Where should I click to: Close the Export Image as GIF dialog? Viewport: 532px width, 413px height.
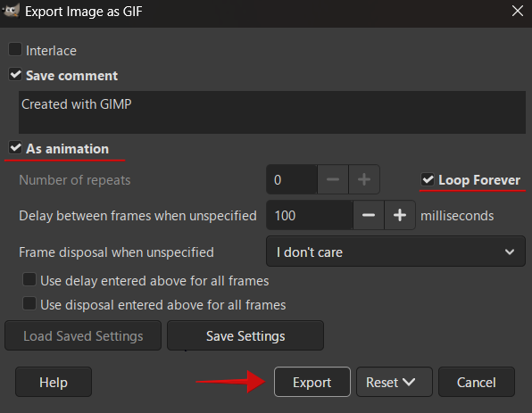[x=518, y=11]
